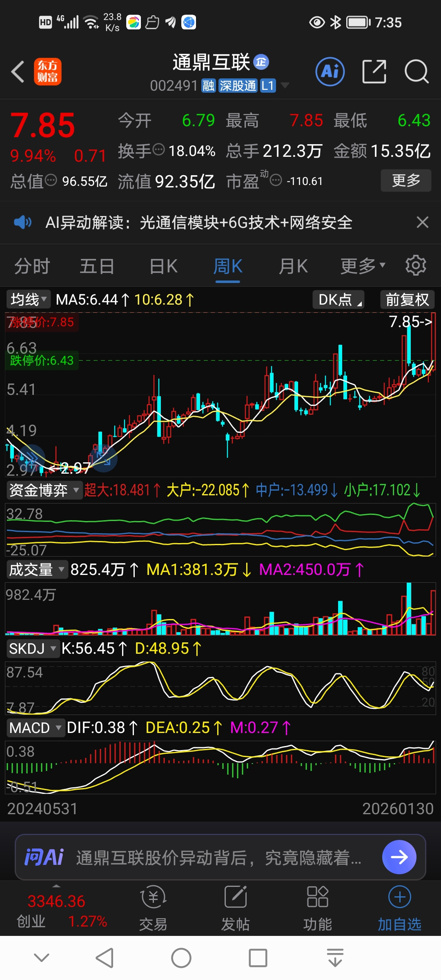441x980 pixels.
Task: Hide navigation bar with down chevron
Action: click(x=42, y=958)
